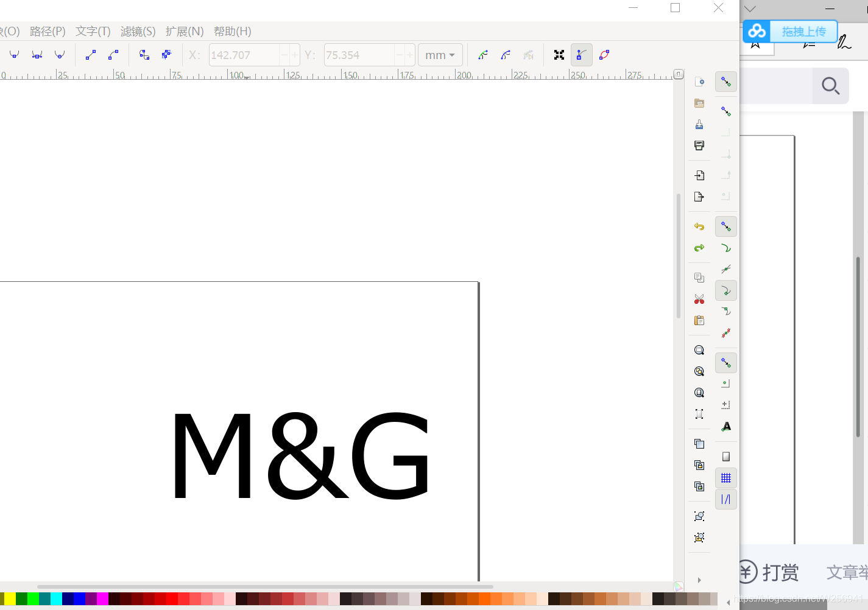The width and height of the screenshot is (868, 610).
Task: Toggle snap to midpoints of line segments
Action: [x=726, y=333]
